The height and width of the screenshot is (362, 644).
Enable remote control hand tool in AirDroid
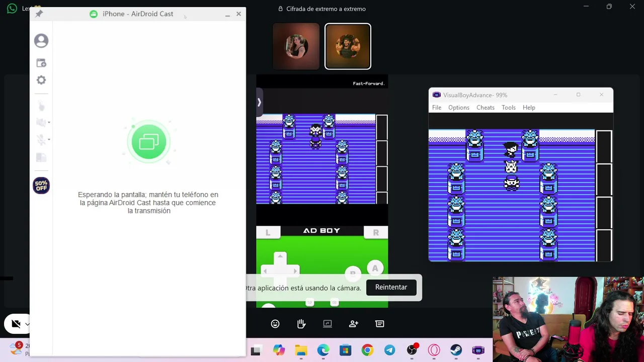[41, 106]
